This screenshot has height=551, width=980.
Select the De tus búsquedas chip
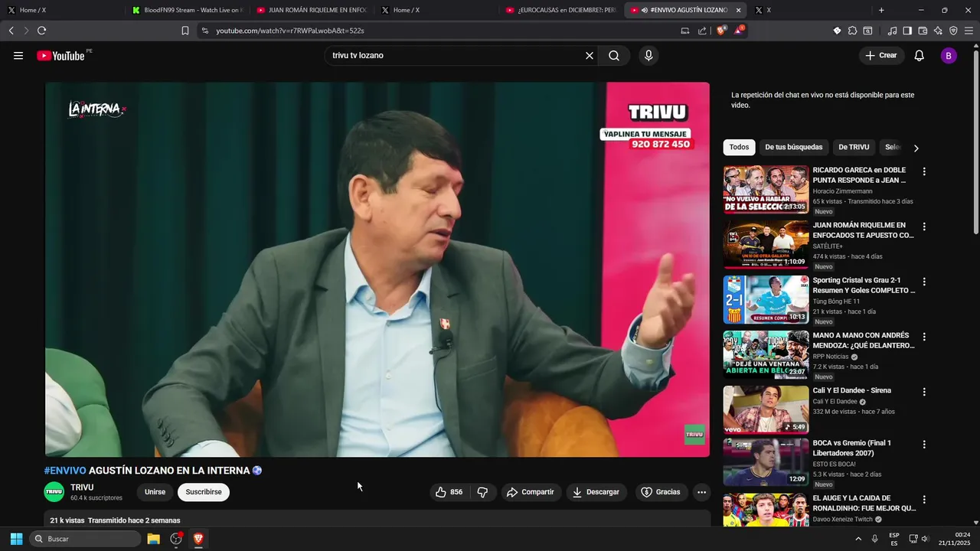(793, 148)
